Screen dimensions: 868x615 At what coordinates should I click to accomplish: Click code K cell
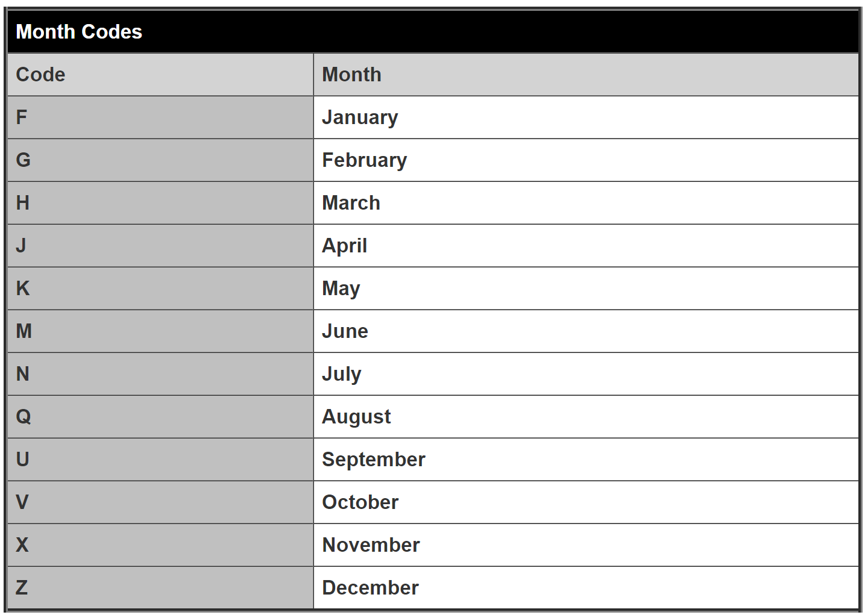(23, 289)
